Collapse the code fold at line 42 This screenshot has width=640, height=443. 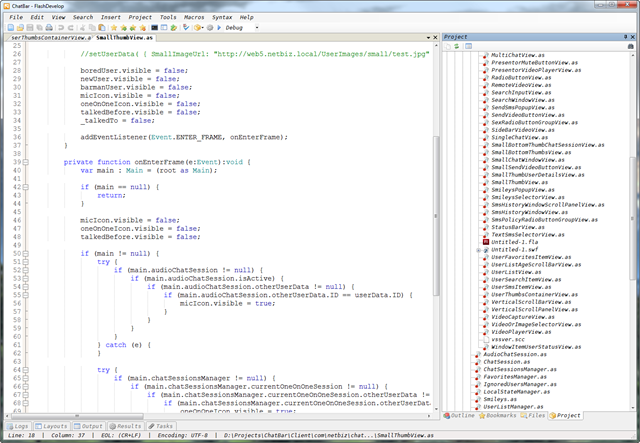coord(26,187)
